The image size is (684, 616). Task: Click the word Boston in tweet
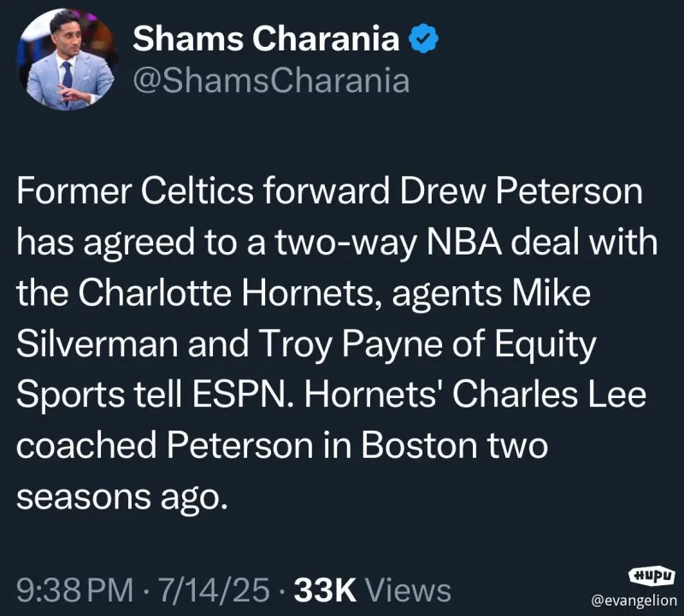tap(419, 446)
